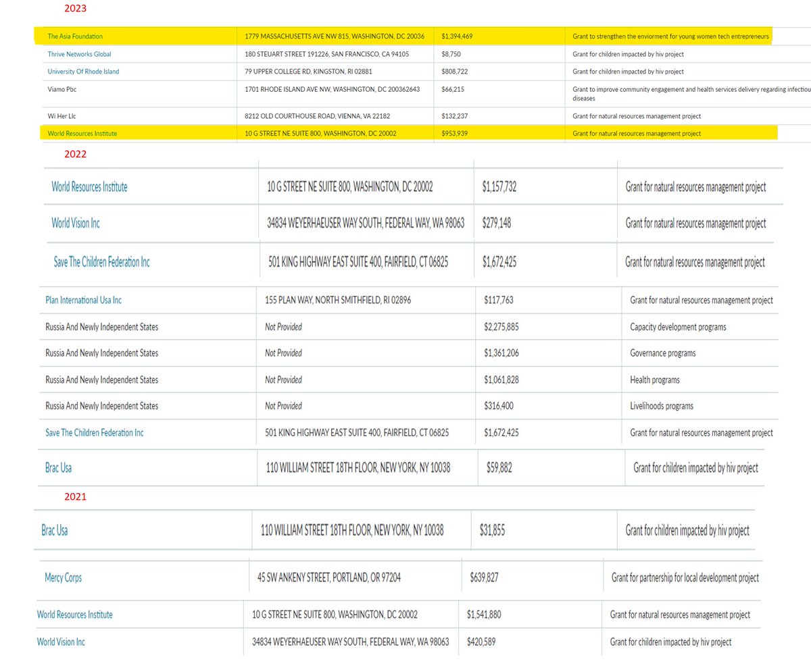Click Not Provided in the Health programs row

click(283, 380)
